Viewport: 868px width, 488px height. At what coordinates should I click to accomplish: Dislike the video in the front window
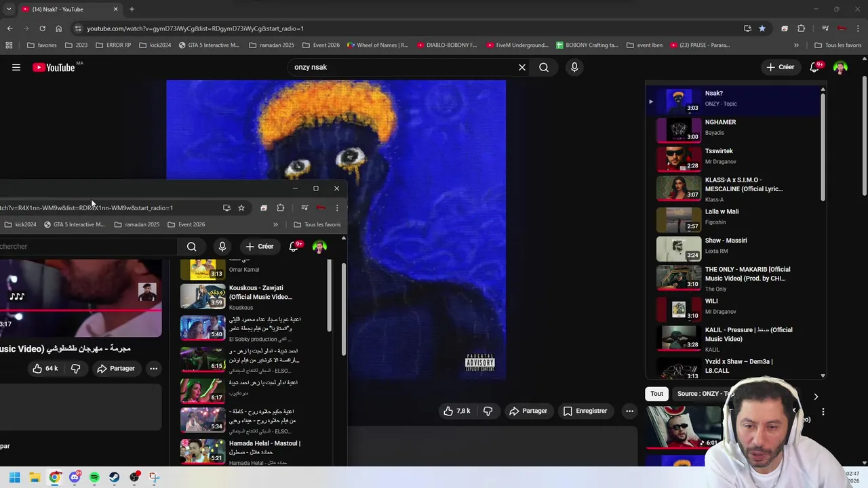tap(76, 369)
